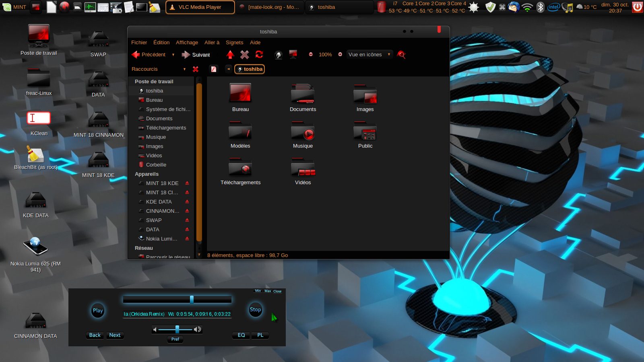Image resolution: width=644 pixels, height=362 pixels.
Task: Select Système de fichiers in sidebar
Action: [164, 109]
